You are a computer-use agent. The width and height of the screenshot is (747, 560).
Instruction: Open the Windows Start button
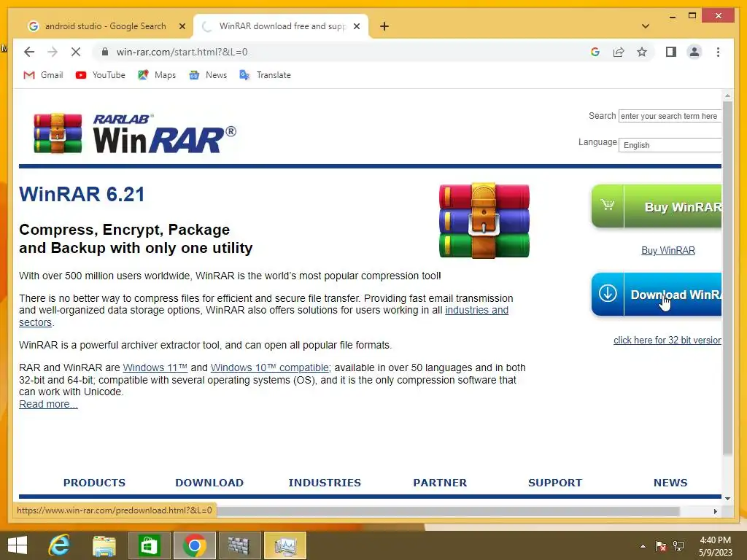point(18,545)
